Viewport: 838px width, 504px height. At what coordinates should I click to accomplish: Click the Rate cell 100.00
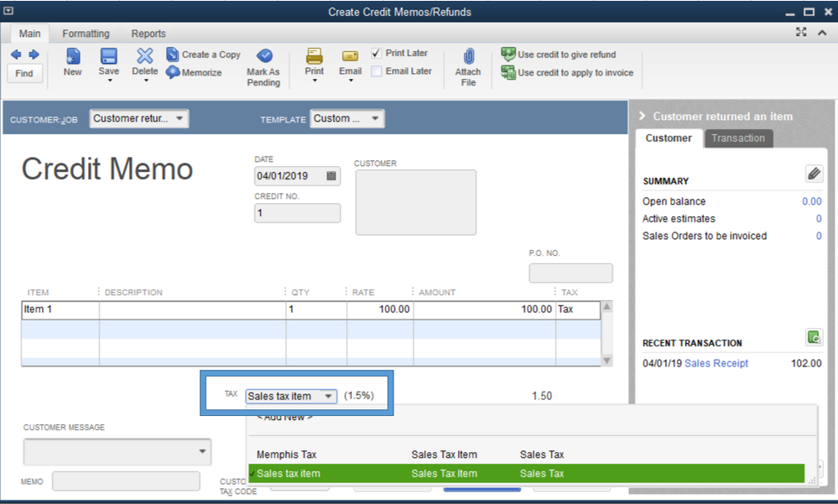pos(379,309)
